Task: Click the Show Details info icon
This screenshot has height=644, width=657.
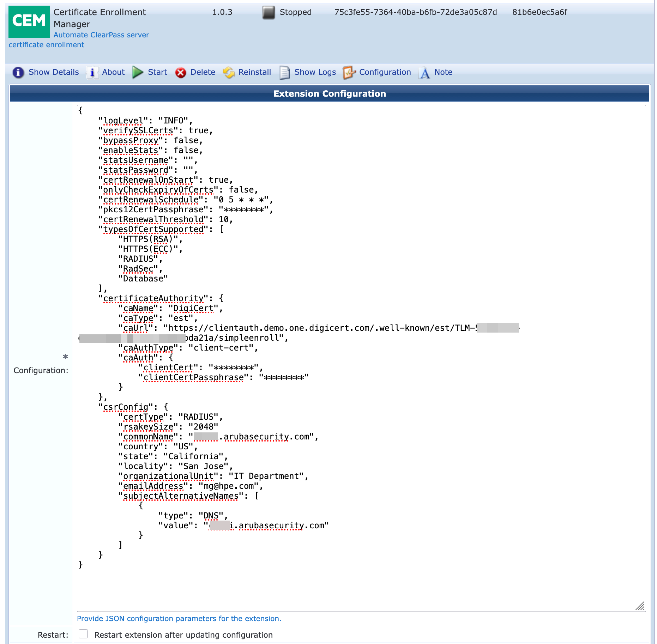Action: click(18, 72)
